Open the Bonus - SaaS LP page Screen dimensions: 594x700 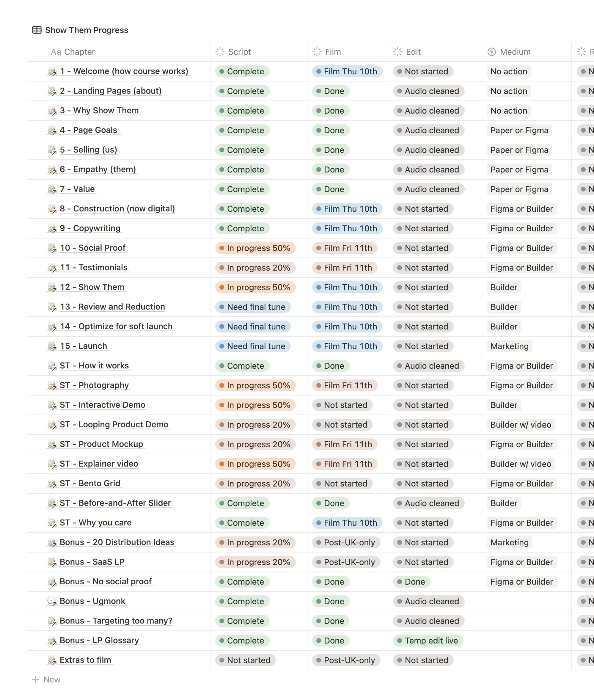click(92, 562)
